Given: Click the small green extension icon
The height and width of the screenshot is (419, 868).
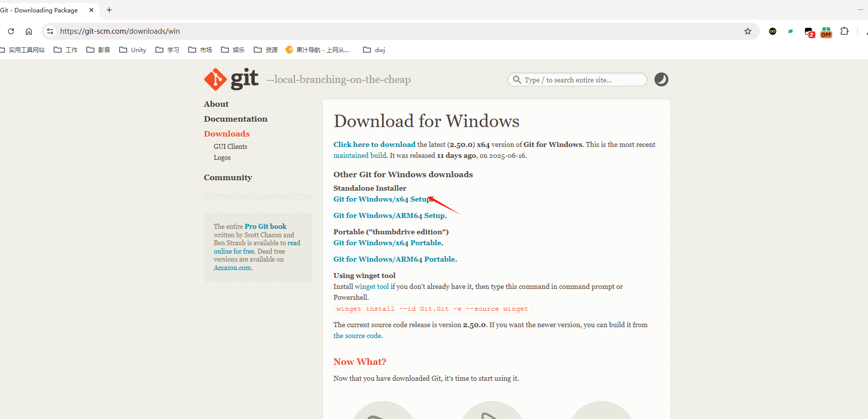Looking at the screenshot, I should click(x=791, y=31).
